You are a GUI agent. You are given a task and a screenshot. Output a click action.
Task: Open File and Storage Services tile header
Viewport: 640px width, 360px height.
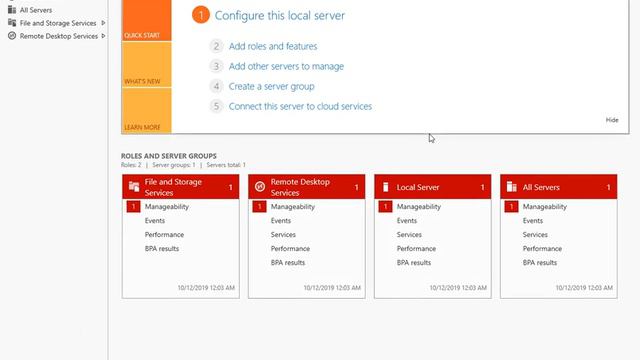click(x=180, y=187)
